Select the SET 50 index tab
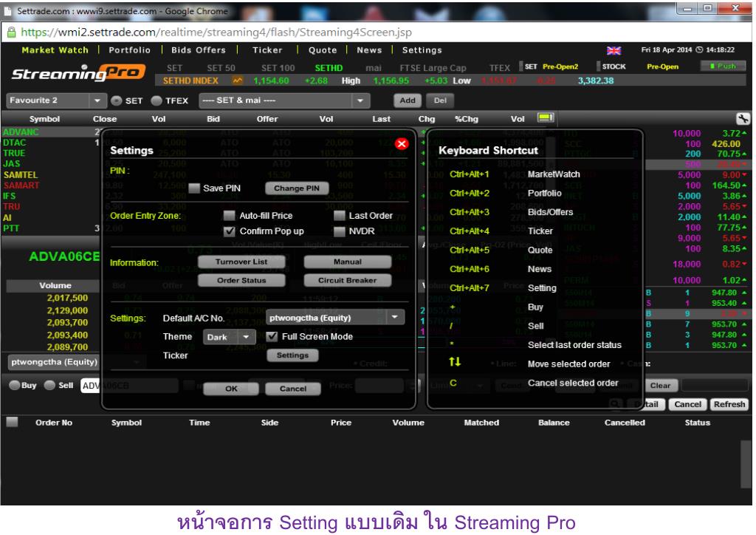This screenshot has width=756, height=535. tap(221, 68)
